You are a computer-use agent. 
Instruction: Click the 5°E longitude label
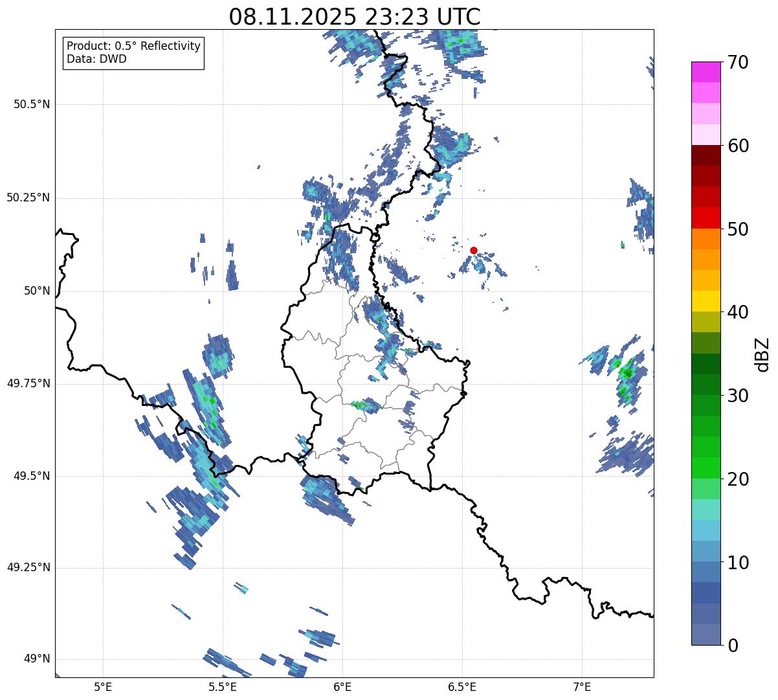click(103, 686)
